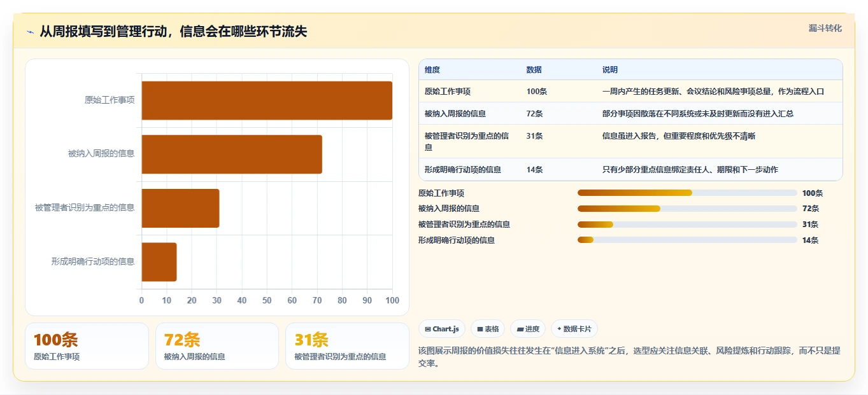Click the description 信息虽进入报告，但重要程度和优先级不清晰

[679, 135]
